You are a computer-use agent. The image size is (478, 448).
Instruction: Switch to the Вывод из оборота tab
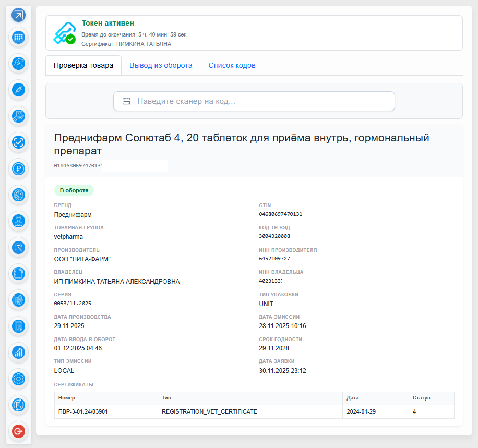click(161, 65)
